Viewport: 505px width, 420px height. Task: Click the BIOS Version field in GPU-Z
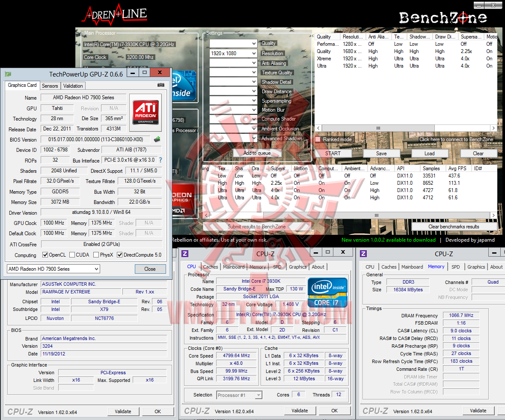pyautogui.click(x=96, y=139)
